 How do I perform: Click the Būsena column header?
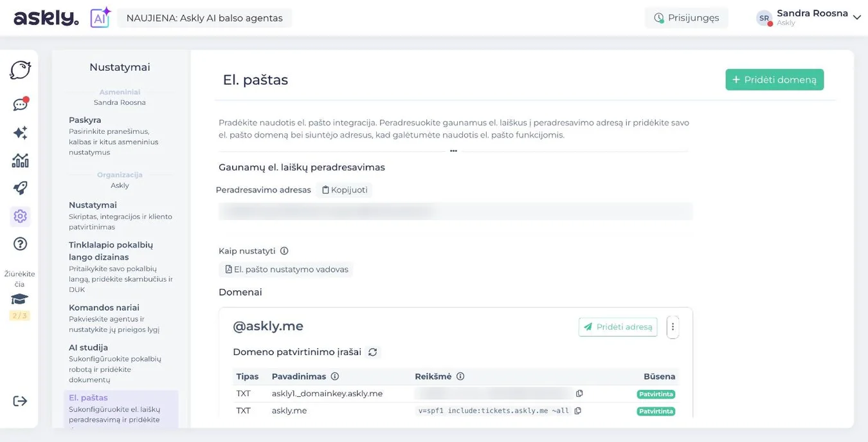659,376
